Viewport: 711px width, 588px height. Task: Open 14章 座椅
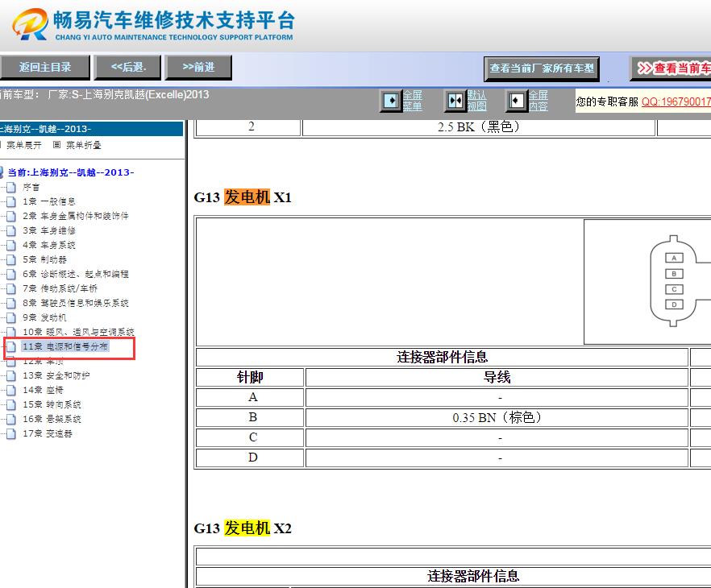[43, 390]
